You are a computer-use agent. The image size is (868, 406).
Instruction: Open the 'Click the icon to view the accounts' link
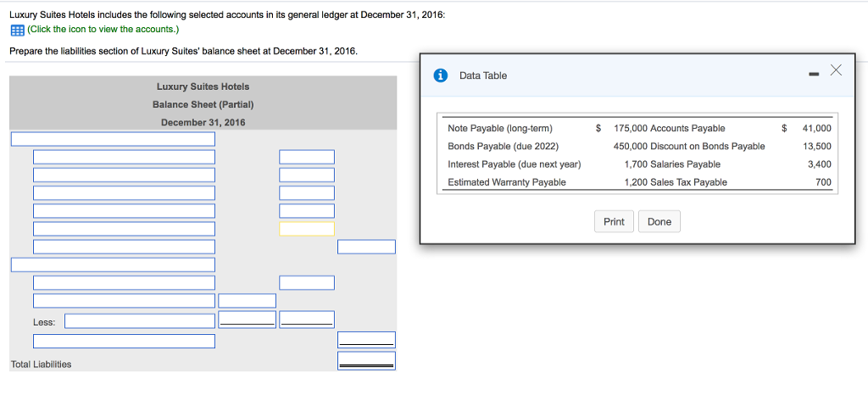pyautogui.click(x=101, y=29)
